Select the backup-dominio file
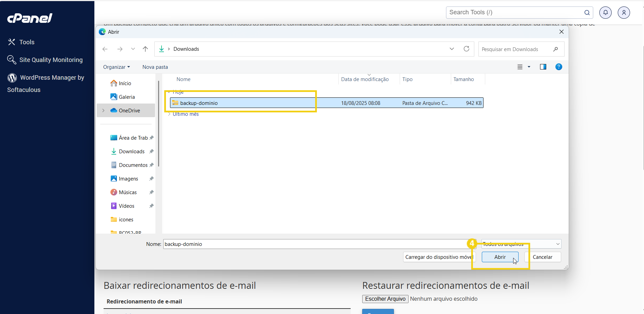644x314 pixels. [x=326, y=103]
